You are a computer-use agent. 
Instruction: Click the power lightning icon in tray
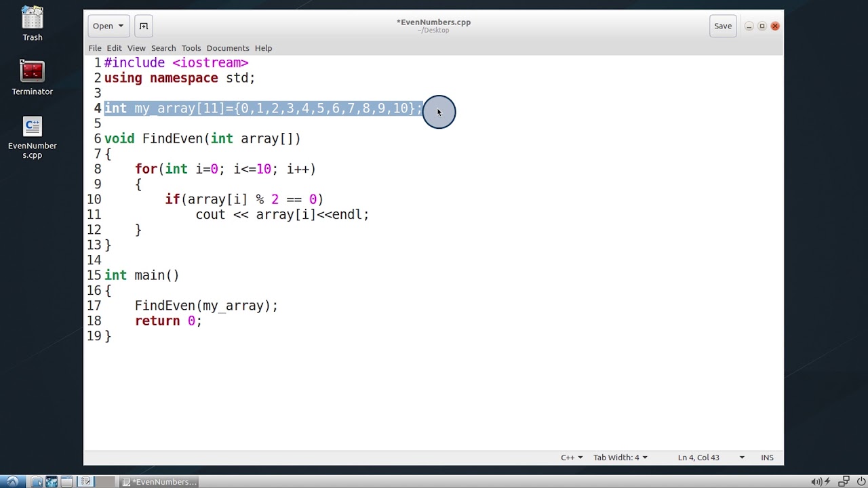tap(827, 482)
